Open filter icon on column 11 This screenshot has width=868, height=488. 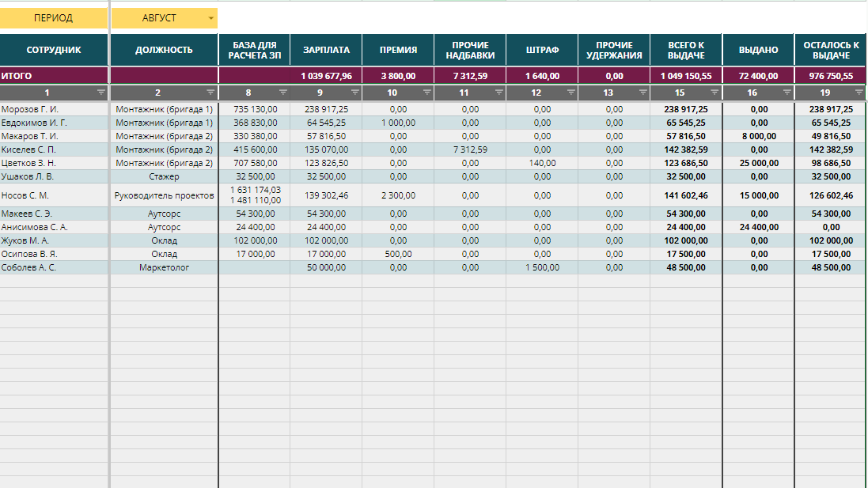coord(498,93)
